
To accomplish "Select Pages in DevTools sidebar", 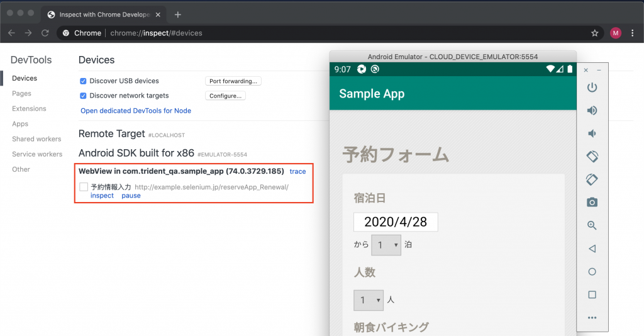I will 22,93.
